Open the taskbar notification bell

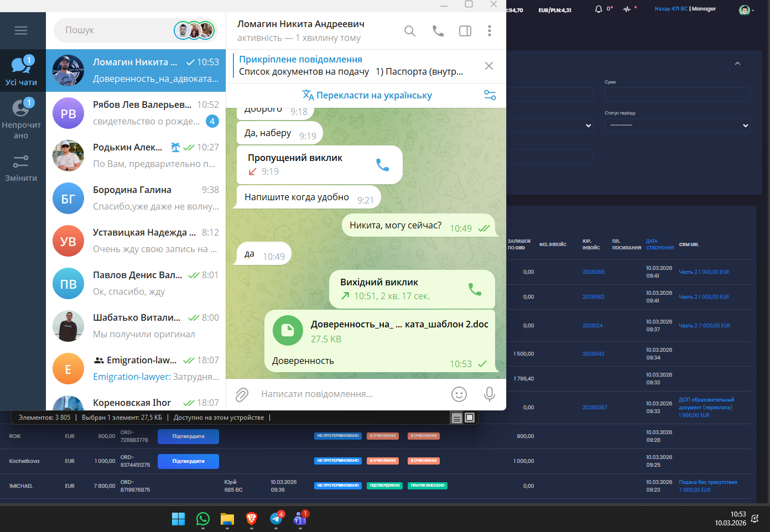pos(755,519)
